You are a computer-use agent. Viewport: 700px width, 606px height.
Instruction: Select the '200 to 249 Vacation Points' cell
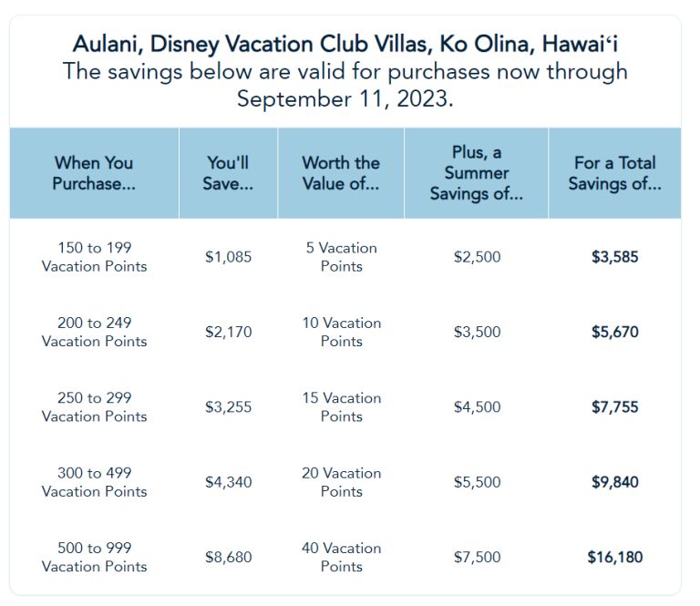[x=94, y=332]
